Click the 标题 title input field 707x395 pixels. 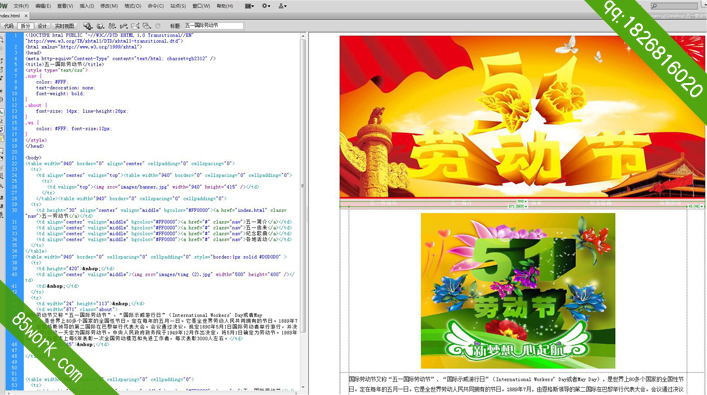(x=213, y=26)
